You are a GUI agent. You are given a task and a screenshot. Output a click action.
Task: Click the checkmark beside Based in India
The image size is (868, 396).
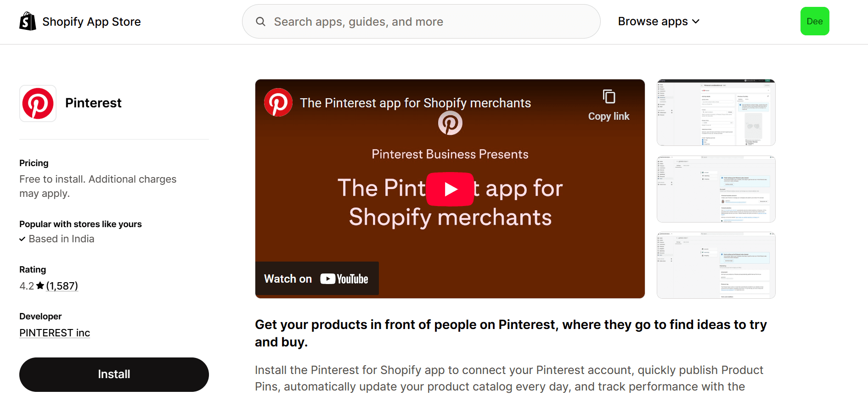[22, 239]
